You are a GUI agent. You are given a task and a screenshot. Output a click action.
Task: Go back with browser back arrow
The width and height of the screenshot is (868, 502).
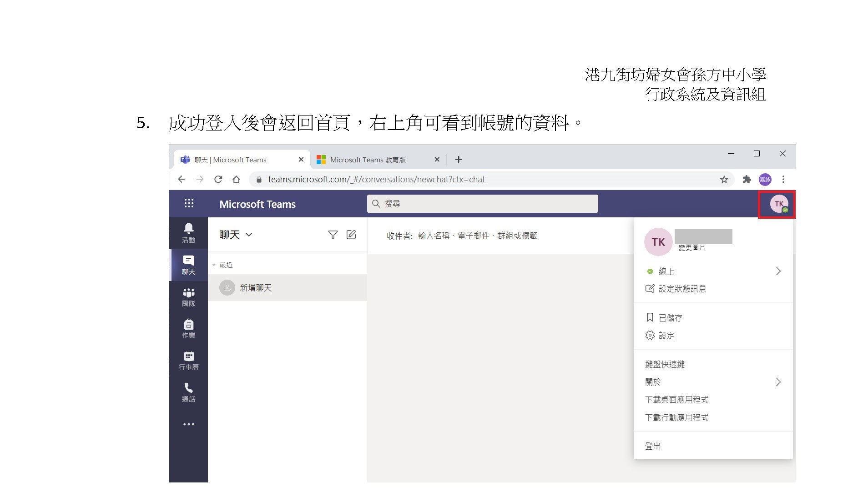point(182,179)
